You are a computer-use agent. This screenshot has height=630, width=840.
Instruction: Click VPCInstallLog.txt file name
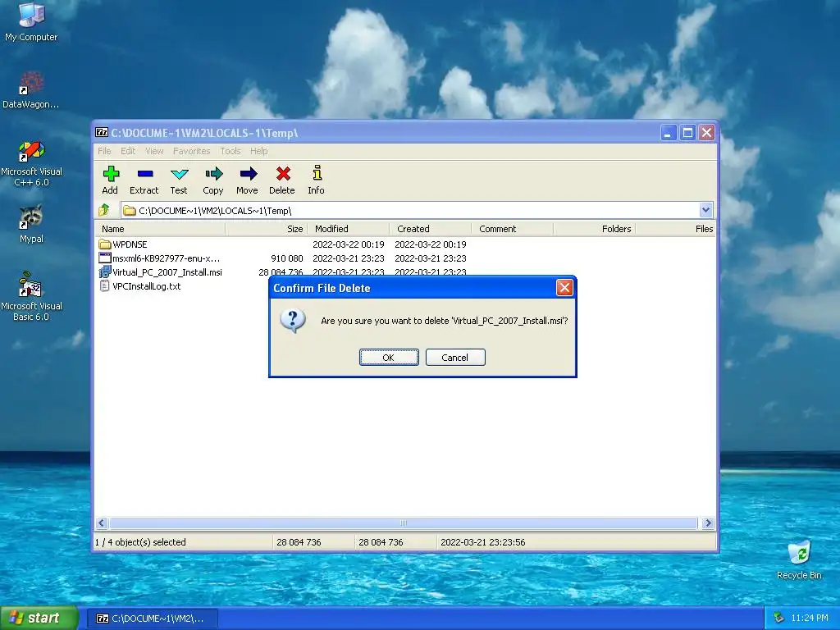tap(147, 286)
